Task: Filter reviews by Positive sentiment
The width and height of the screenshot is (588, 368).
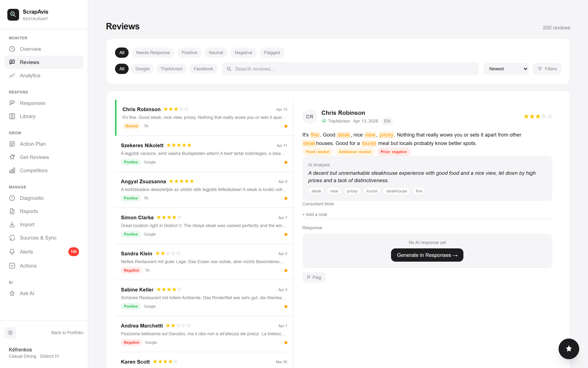Action: coord(189,53)
